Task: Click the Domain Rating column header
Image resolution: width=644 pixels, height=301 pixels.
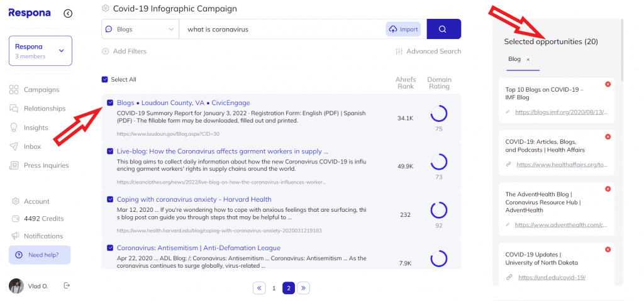Action: (x=439, y=83)
